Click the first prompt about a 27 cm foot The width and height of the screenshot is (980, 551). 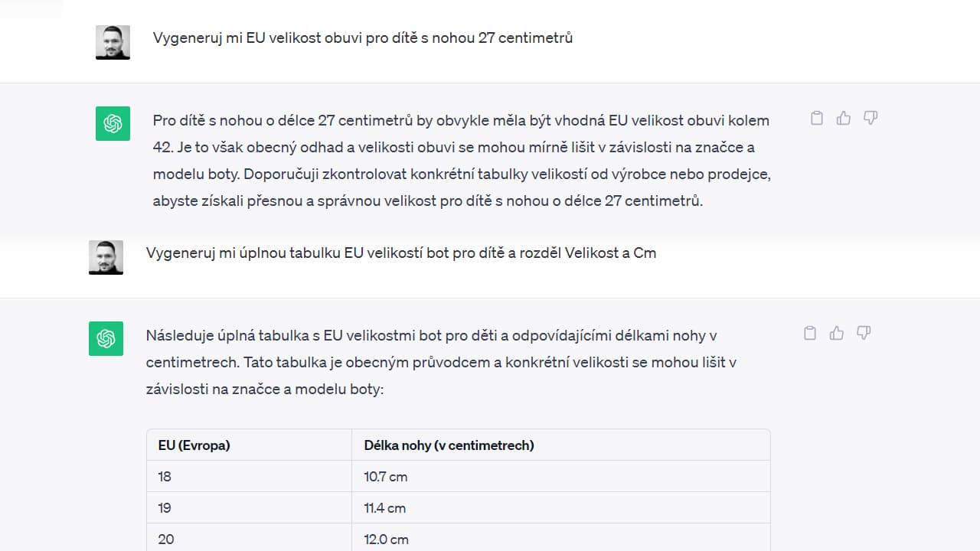pos(362,37)
